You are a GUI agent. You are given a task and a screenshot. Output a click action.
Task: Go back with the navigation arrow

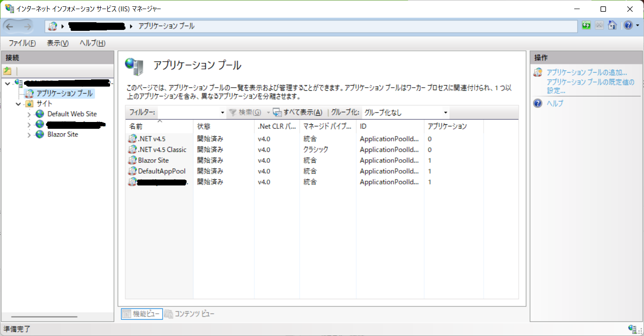10,26
